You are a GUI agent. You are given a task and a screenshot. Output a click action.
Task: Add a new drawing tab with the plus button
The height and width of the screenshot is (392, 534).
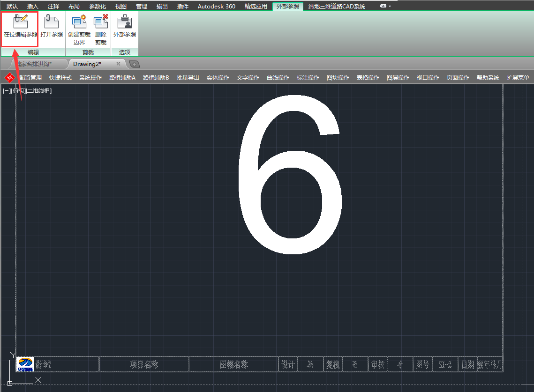click(x=135, y=64)
